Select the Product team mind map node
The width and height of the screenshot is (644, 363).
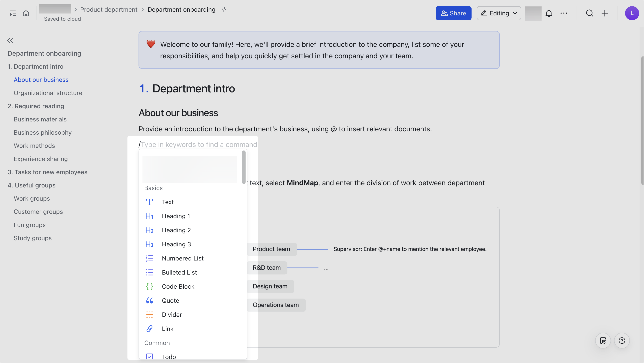272,249
